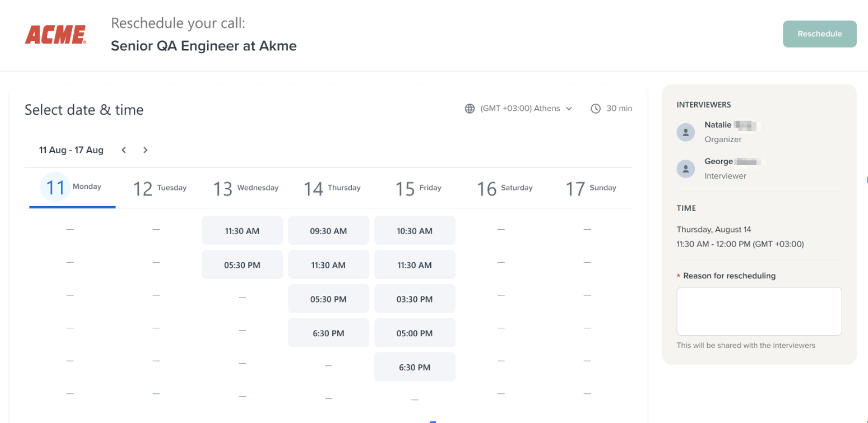Switch to the Tuesday 12 tab
The image size is (868, 423).
[160, 188]
